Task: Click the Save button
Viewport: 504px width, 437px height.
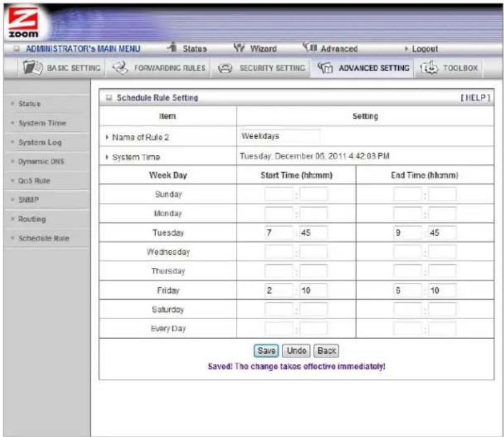Action: coord(266,351)
